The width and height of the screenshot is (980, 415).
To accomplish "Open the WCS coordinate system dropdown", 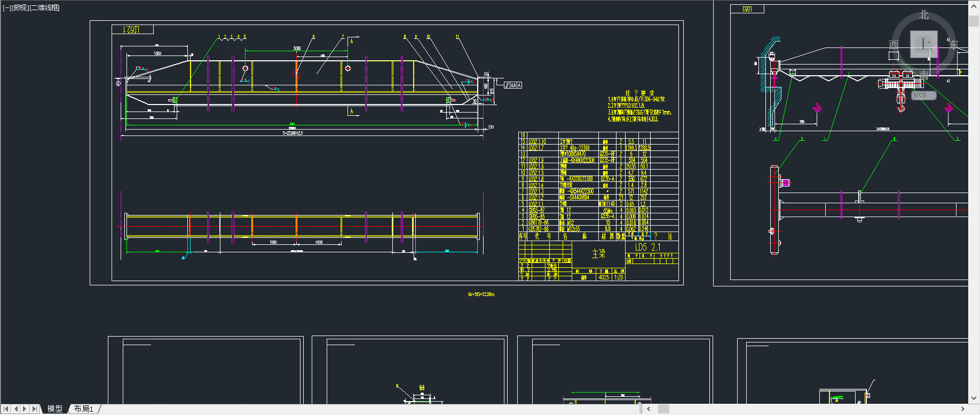I will [924, 95].
